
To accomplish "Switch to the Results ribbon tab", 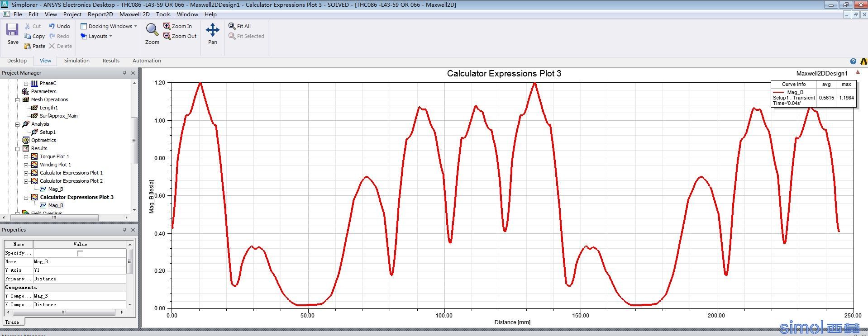I will [111, 61].
